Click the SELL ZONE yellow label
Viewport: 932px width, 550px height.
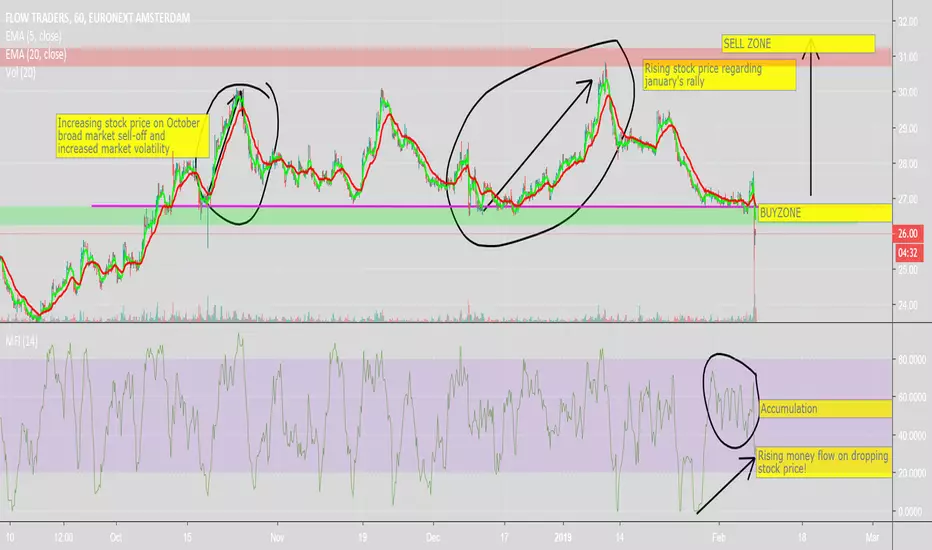pyautogui.click(x=798, y=43)
